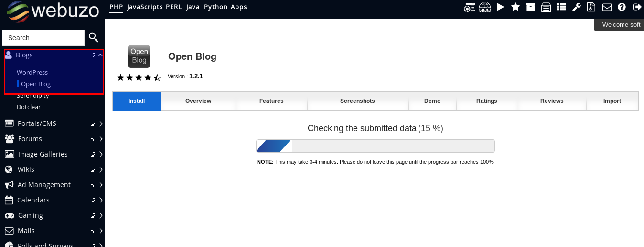Open Portals/CMS in new window icon

93,123
